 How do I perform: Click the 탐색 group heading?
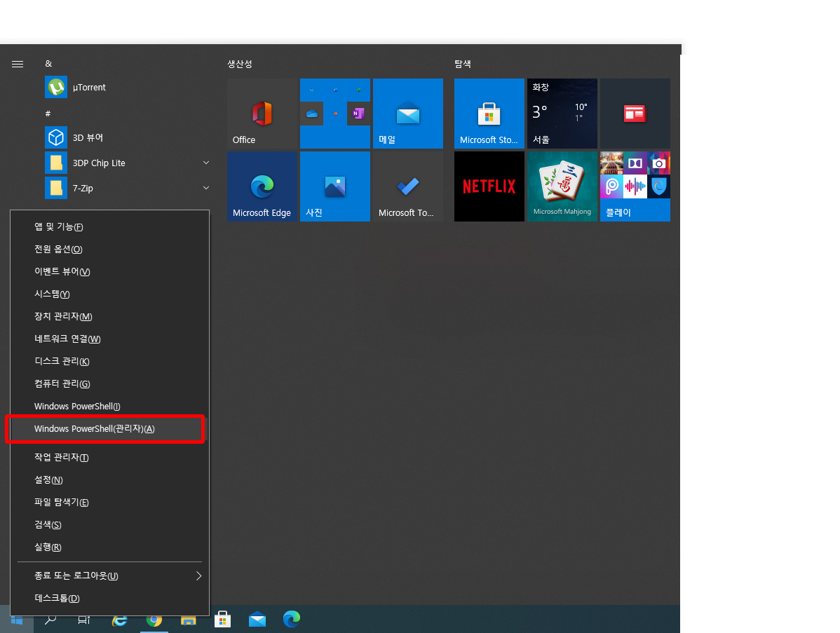click(463, 64)
